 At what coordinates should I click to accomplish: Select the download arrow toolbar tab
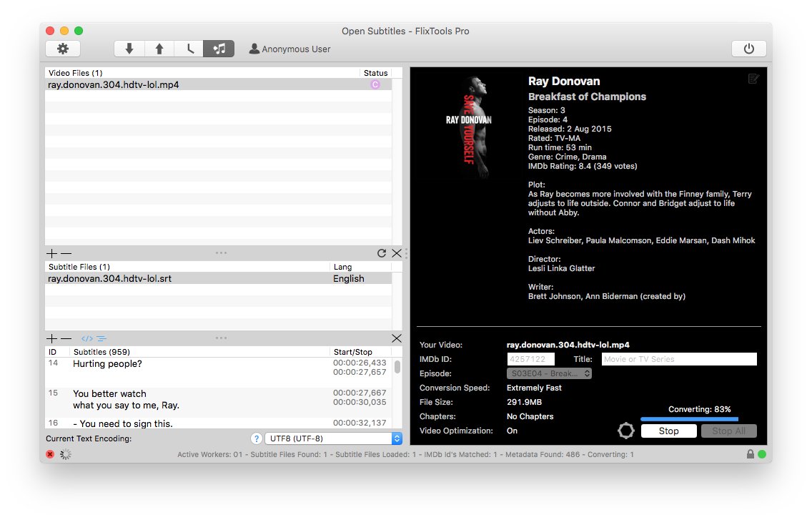click(x=129, y=49)
